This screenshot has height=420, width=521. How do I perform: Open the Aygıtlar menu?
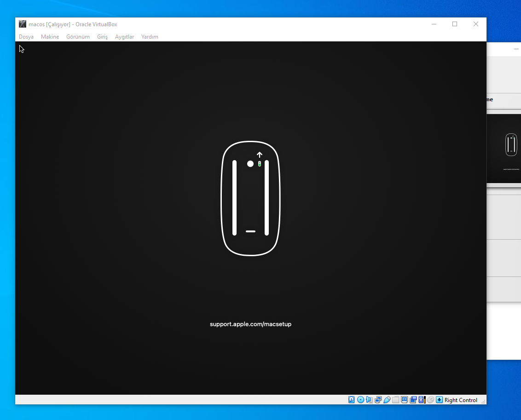125,37
